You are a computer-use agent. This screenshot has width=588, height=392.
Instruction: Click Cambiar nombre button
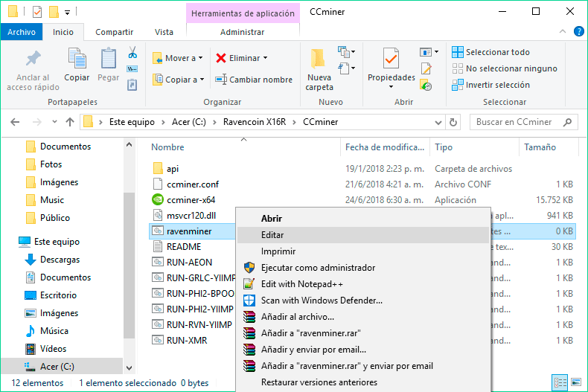(x=254, y=80)
